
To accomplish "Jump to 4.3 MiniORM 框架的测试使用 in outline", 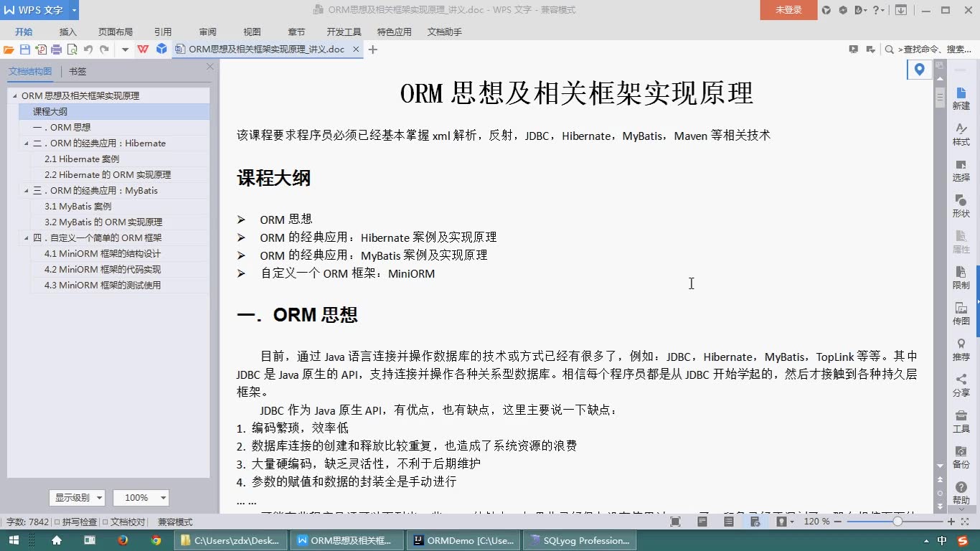I will point(103,286).
